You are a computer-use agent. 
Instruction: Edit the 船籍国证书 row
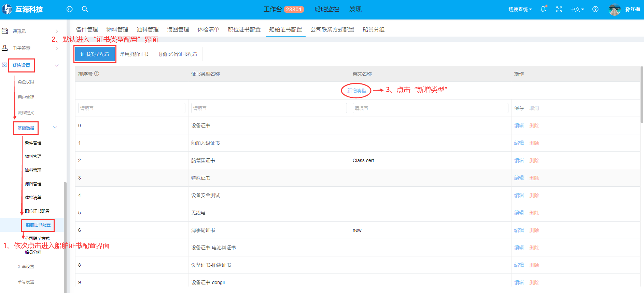(519, 160)
